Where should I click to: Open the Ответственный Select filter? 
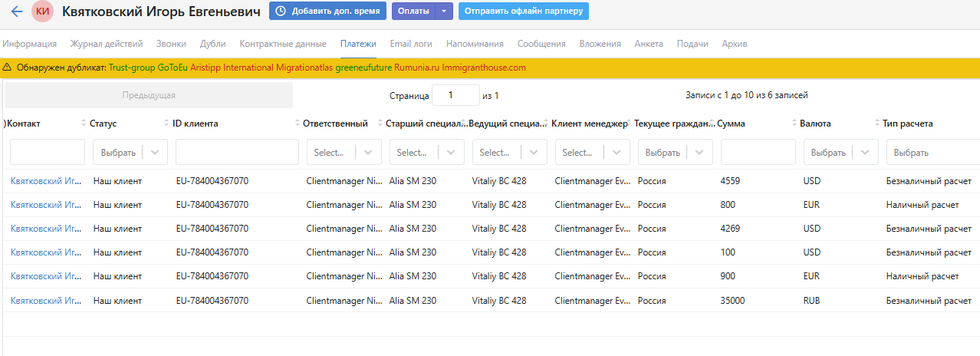pyautogui.click(x=343, y=152)
